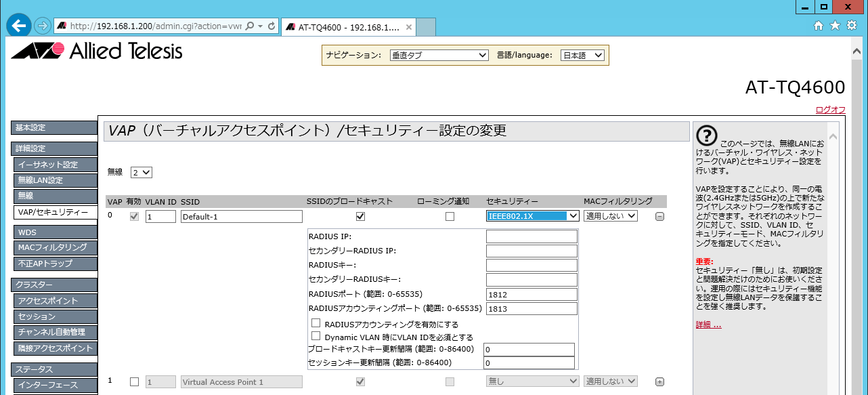Select アクセスポイント menu item

pos(56,301)
